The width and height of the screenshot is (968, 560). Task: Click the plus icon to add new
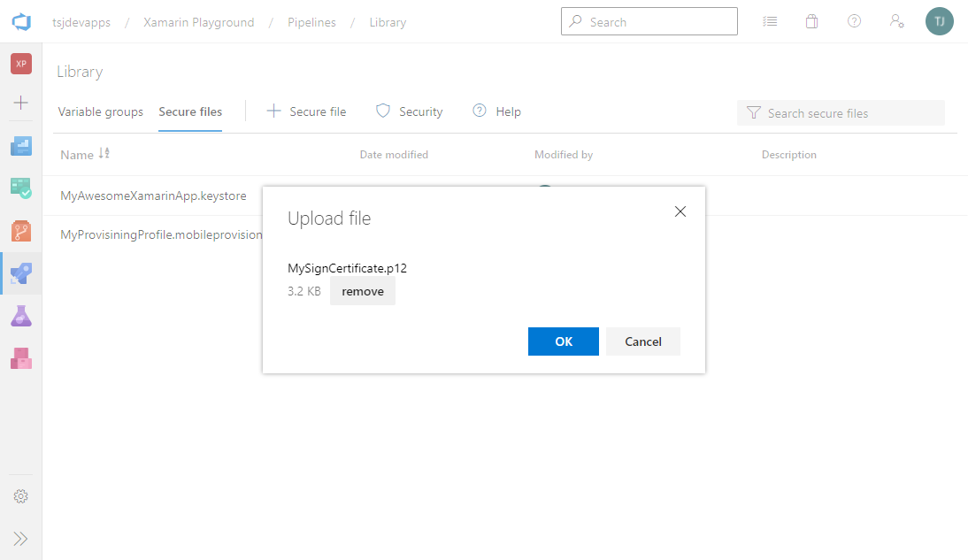tap(21, 103)
